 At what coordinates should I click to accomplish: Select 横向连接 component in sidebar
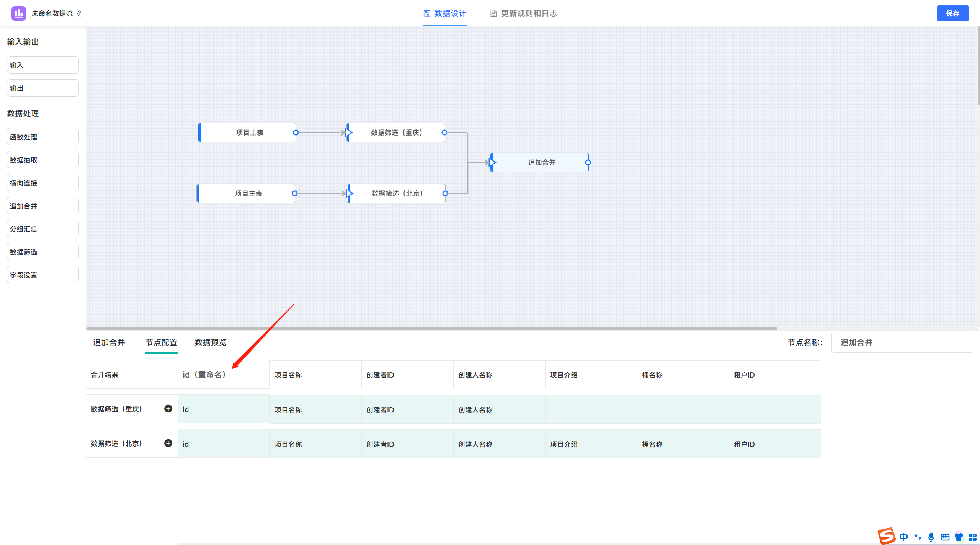43,183
